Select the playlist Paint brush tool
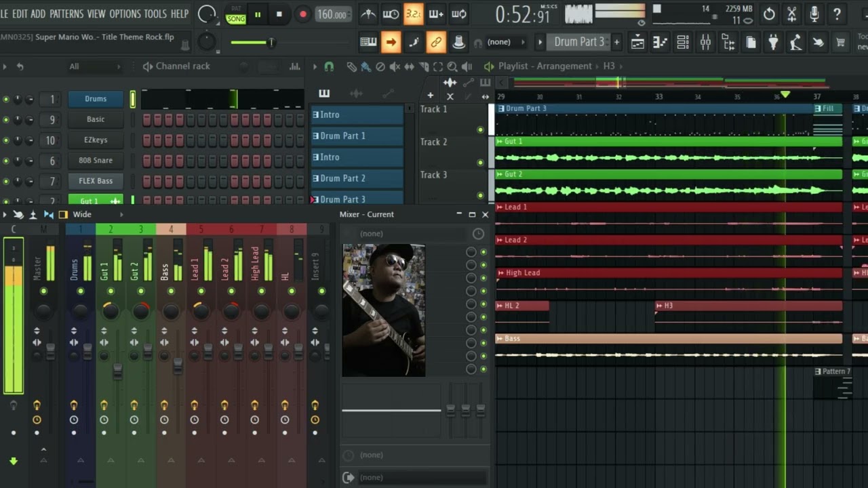 point(366,66)
